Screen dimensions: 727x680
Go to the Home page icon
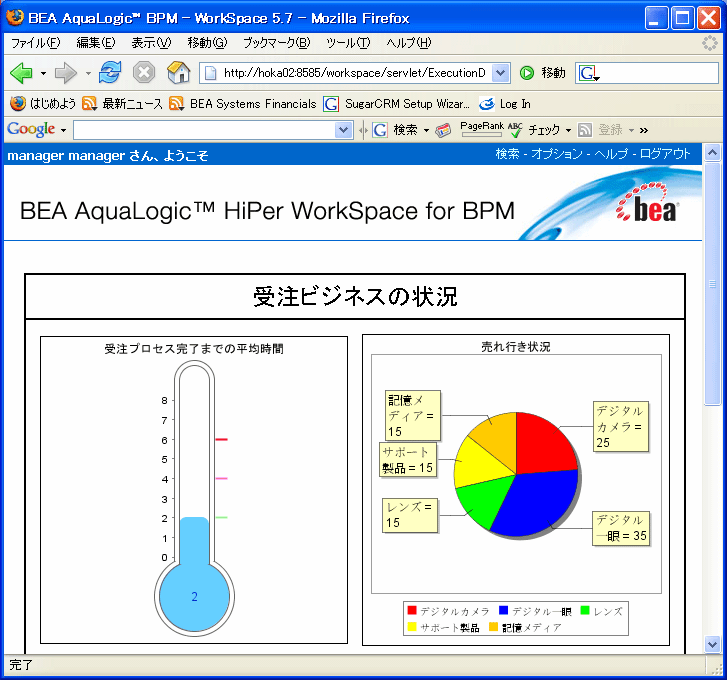[x=179, y=73]
